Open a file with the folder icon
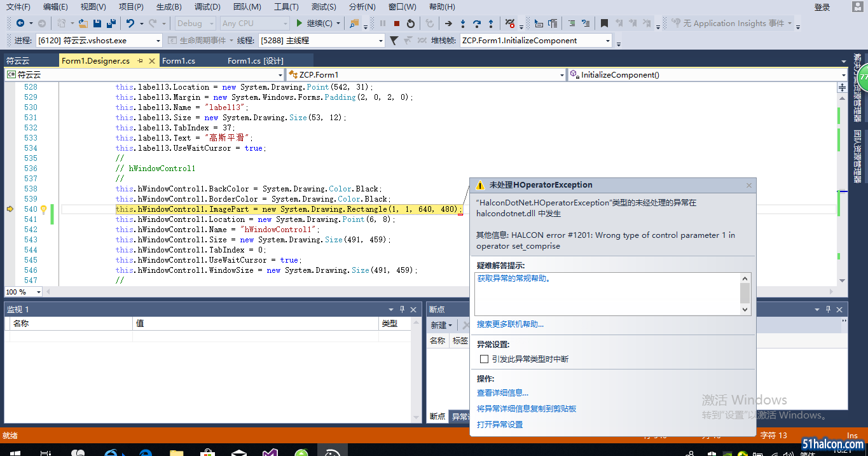The width and height of the screenshot is (868, 456). pos(83,24)
